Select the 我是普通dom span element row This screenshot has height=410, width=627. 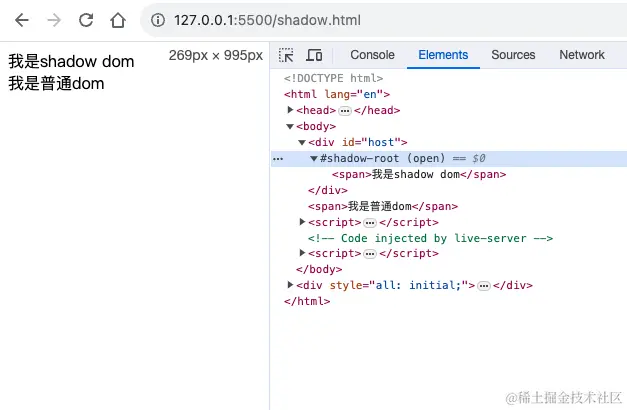tap(383, 206)
